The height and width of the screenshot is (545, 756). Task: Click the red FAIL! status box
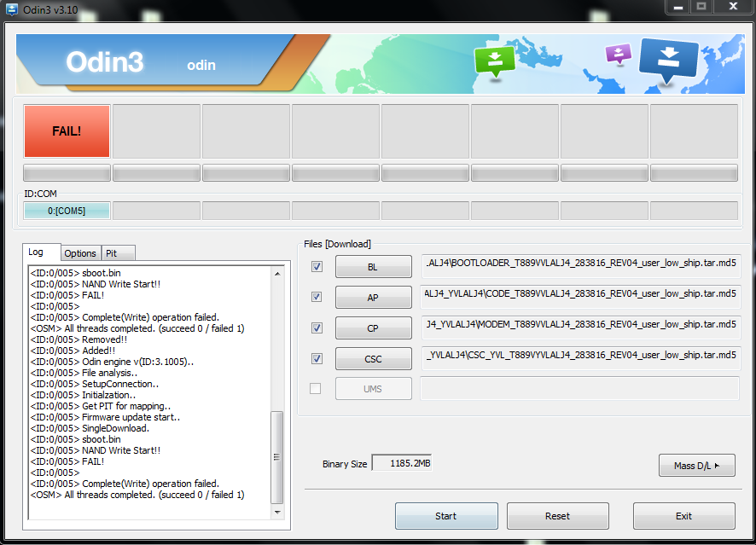coord(67,131)
